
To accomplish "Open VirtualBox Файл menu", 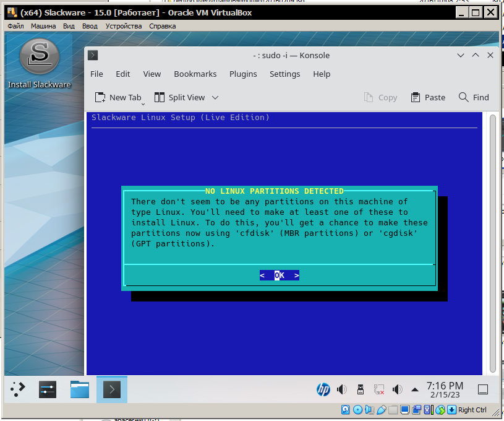I will coord(15,26).
